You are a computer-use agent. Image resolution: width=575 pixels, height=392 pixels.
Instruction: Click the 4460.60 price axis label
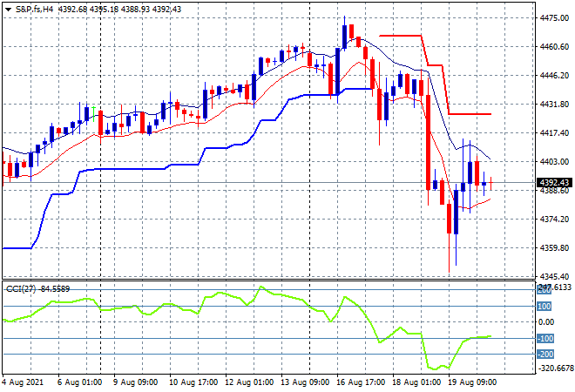pyautogui.click(x=554, y=46)
